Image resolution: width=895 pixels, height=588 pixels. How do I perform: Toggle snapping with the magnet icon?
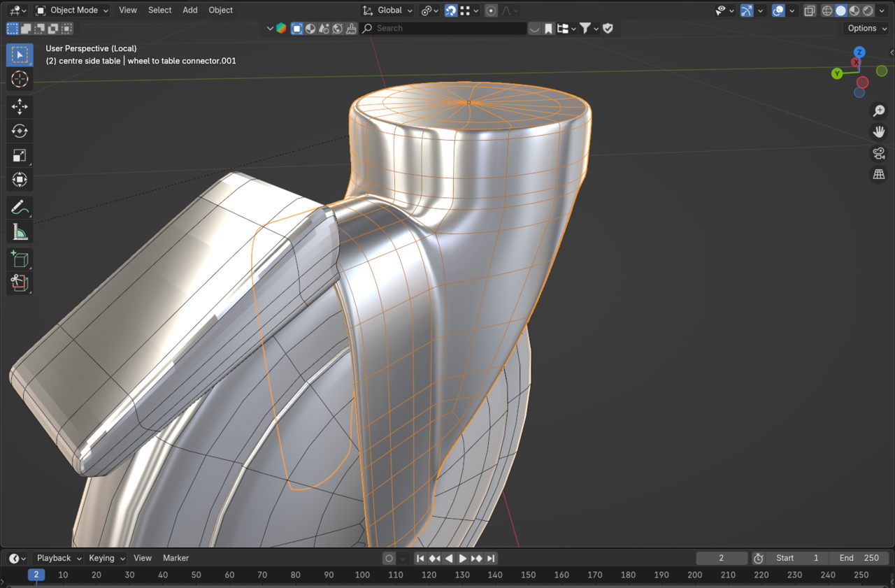451,10
